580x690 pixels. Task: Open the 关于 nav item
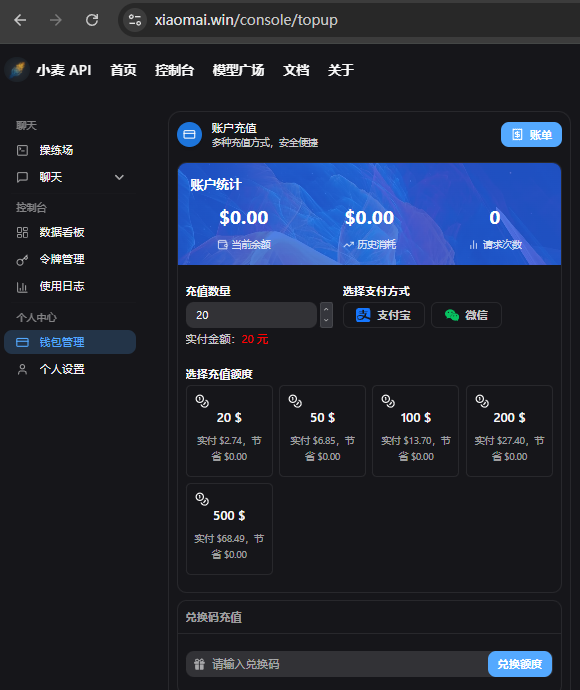pos(341,70)
